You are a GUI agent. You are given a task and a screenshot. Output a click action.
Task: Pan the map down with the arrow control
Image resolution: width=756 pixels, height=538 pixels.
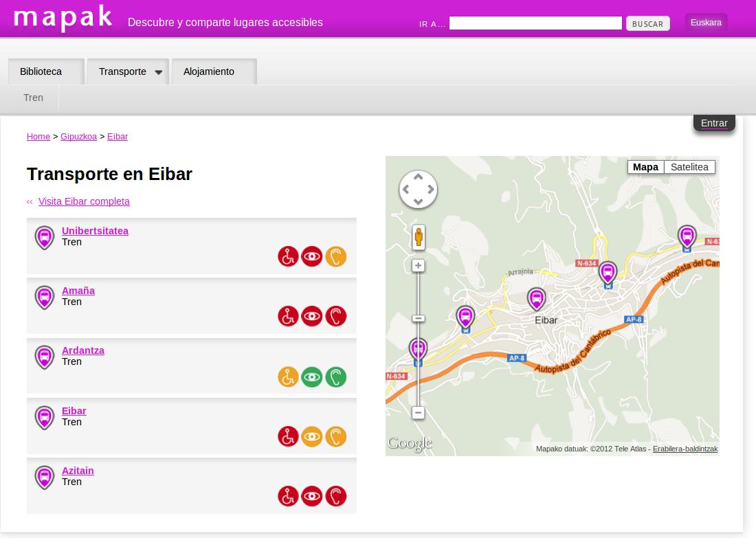419,202
